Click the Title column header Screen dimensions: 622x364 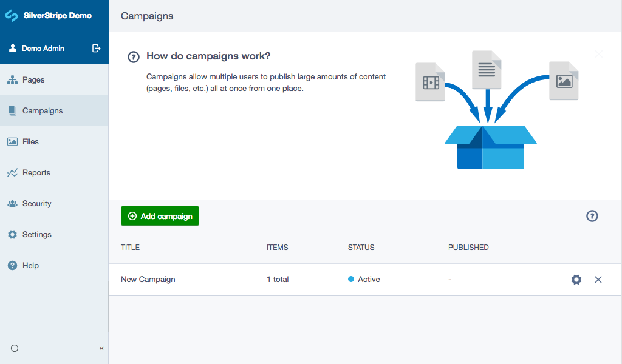pyautogui.click(x=131, y=247)
